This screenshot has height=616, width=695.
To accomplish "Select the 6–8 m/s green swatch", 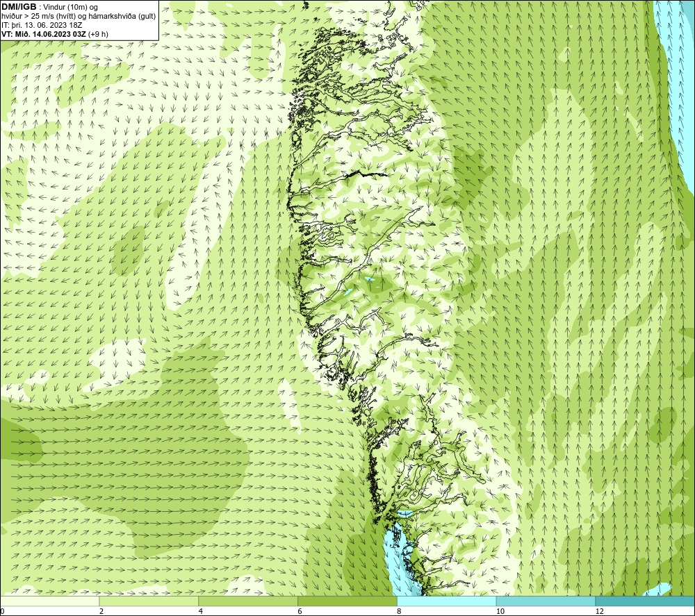I will (x=347, y=601).
